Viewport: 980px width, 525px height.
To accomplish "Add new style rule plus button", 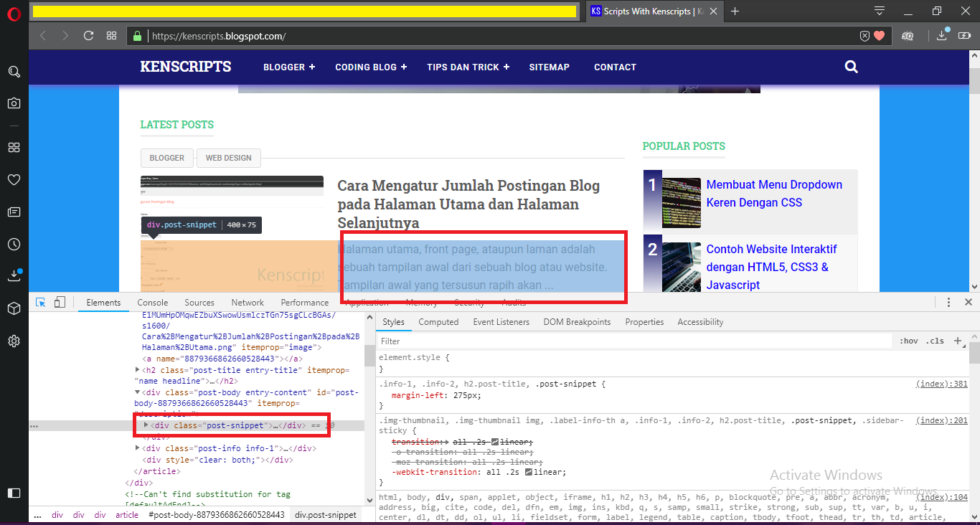I will (x=957, y=341).
